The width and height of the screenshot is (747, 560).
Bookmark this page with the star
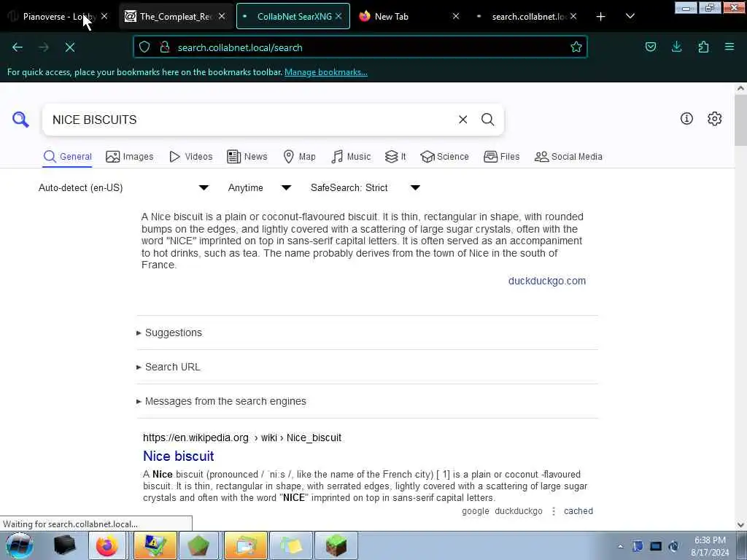(576, 47)
